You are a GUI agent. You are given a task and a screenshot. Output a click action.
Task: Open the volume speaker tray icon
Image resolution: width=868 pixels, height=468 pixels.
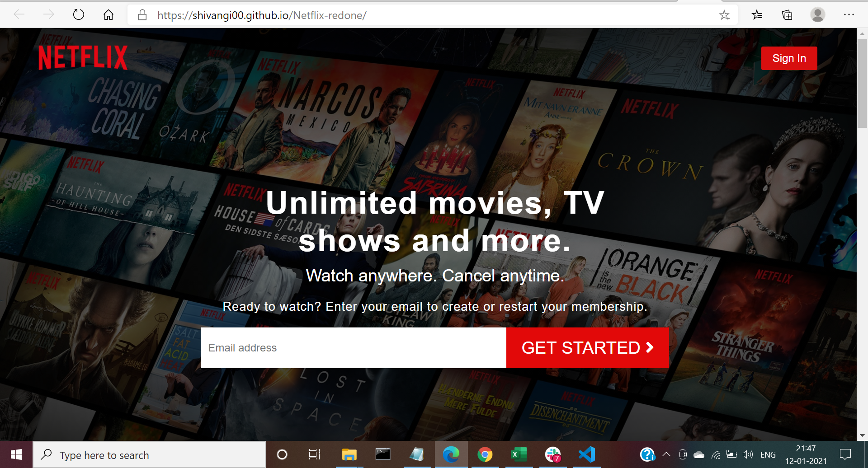click(x=748, y=454)
